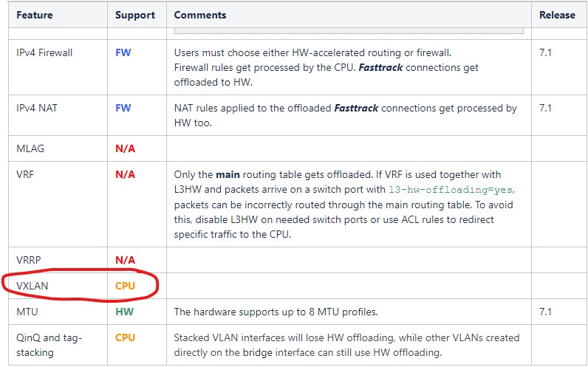This screenshot has height=367, width=588.
Task: Click the orange CPU value for VXLAN
Action: [x=126, y=286]
